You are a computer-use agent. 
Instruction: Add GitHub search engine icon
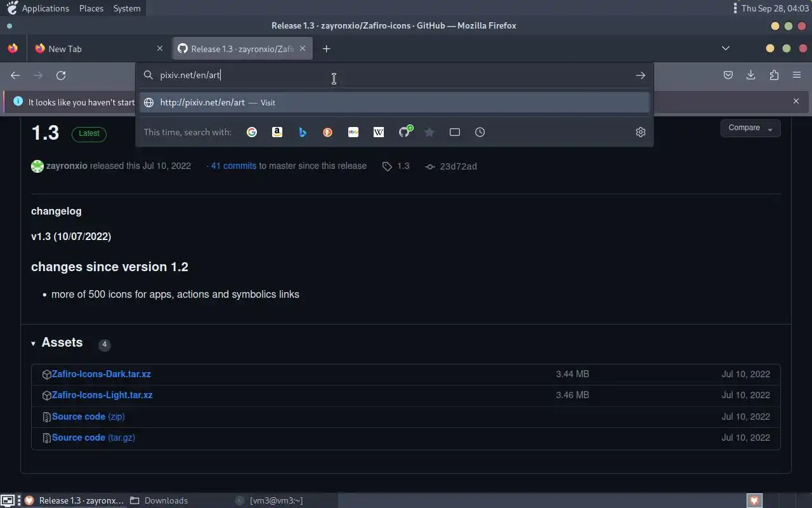point(405,131)
